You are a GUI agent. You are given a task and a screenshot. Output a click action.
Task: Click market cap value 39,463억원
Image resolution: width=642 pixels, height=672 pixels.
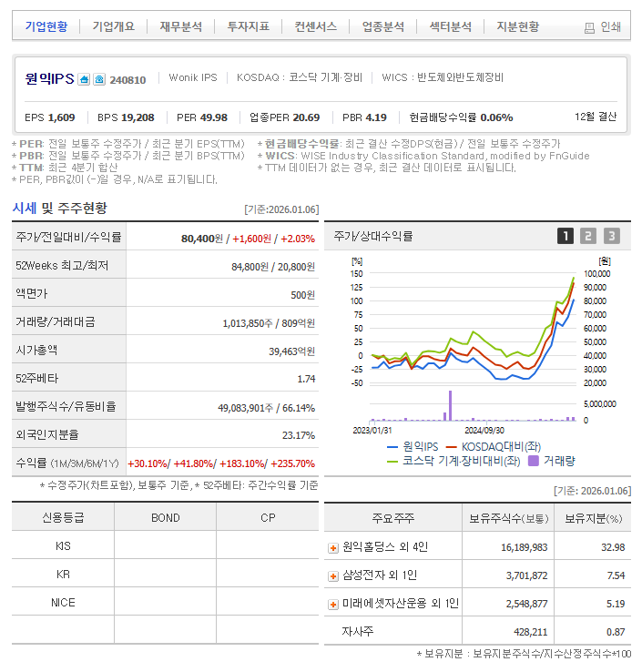click(x=291, y=351)
